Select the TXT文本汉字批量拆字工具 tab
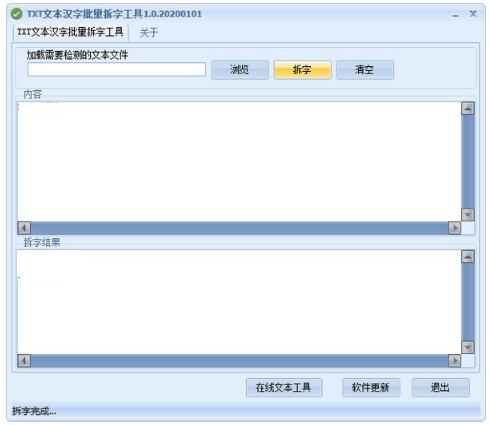 click(x=70, y=32)
